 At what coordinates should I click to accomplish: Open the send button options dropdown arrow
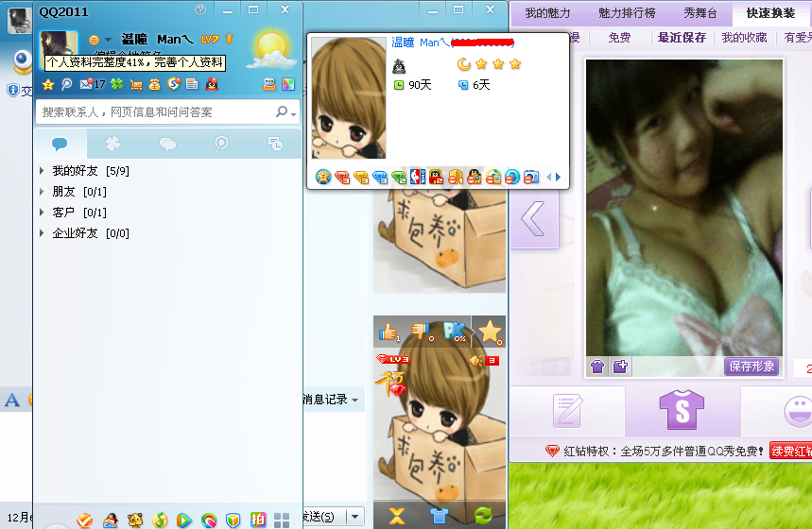click(x=354, y=516)
